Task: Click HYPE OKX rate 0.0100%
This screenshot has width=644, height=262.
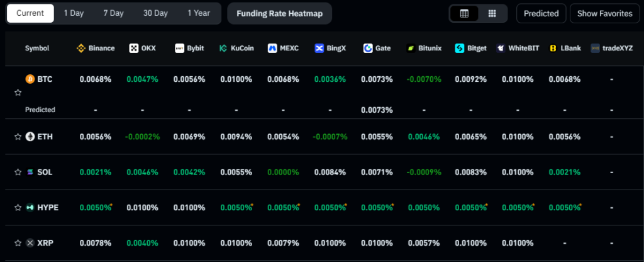Action: 142,207
